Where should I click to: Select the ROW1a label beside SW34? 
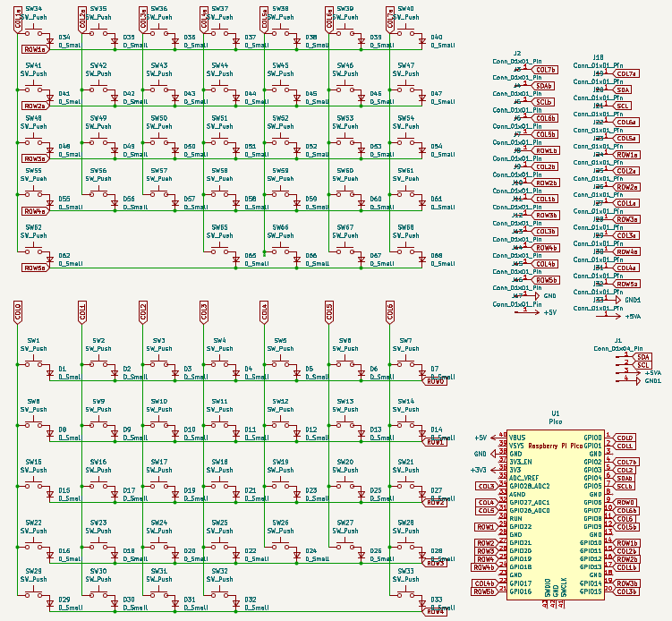[35, 49]
